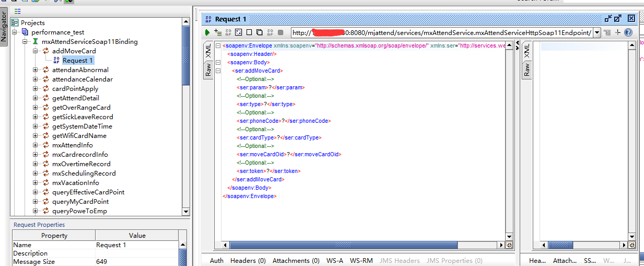Select mxAttendInfo operation
This screenshot has height=266, width=644.
[72, 145]
